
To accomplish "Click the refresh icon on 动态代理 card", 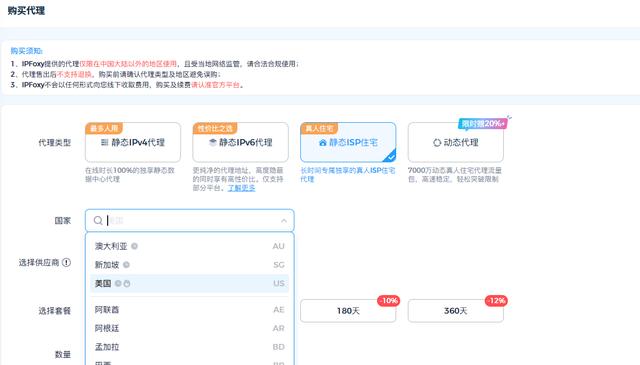I will pos(437,142).
